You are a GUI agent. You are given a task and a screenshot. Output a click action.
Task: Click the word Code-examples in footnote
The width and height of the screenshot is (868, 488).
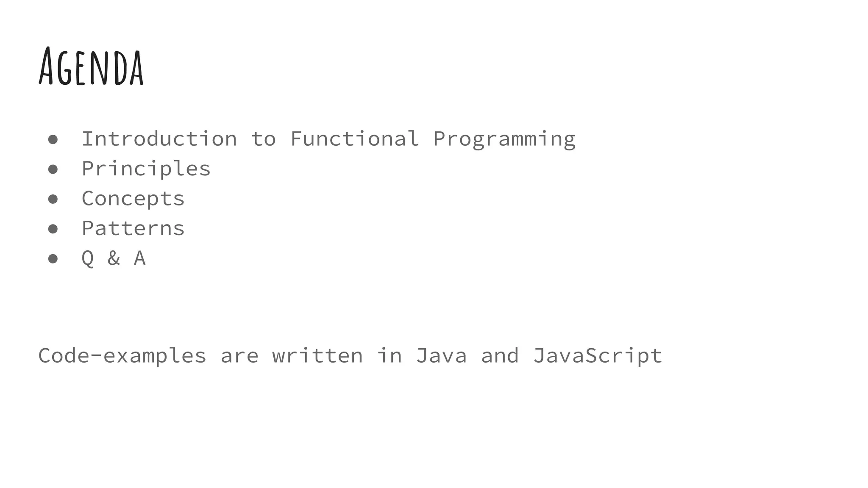[x=122, y=356]
